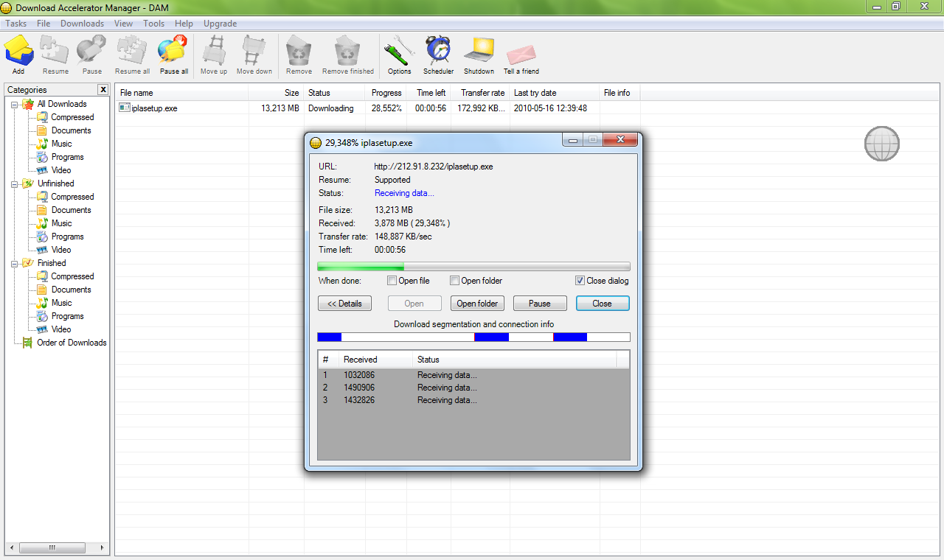Click the Move up toolbar icon

click(214, 51)
